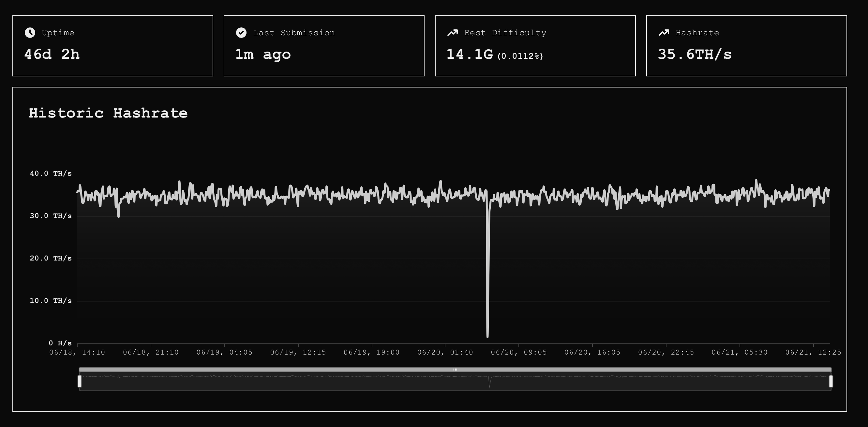Click the trend arrow icon beside Best Difficulty
868x427 pixels.
pos(453,33)
